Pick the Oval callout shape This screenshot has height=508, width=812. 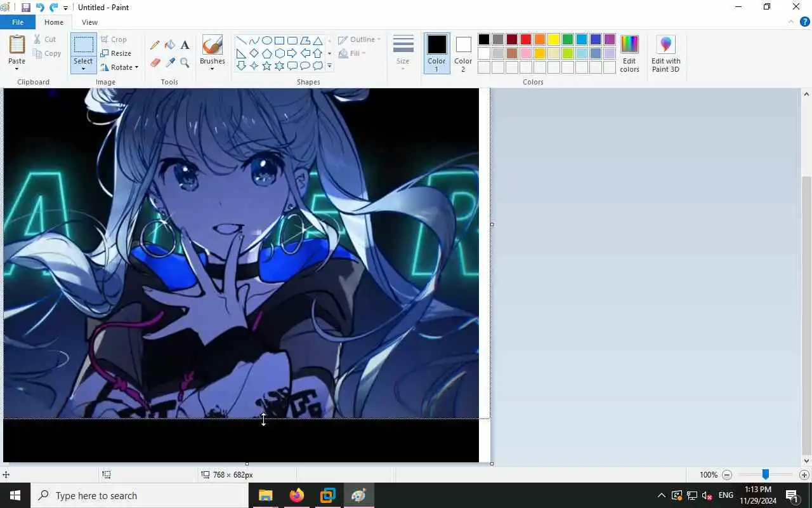pos(304,65)
